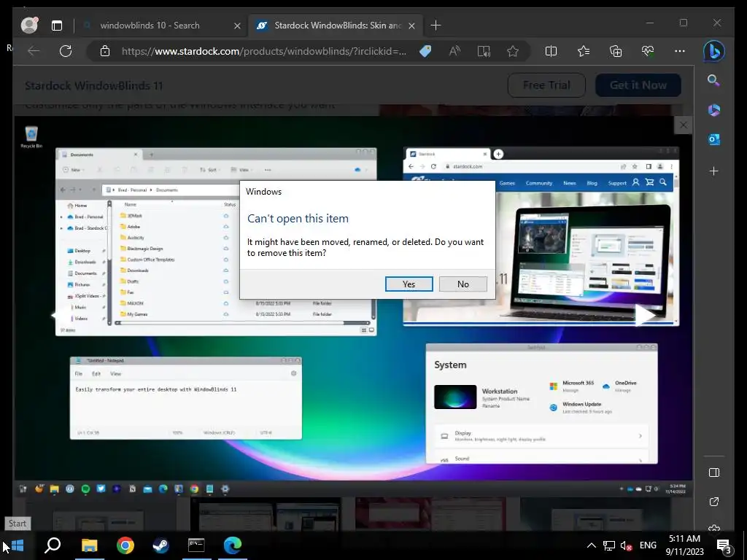The width and height of the screenshot is (747, 560).
Task: Click No in the Windows dialog
Action: pos(462,284)
